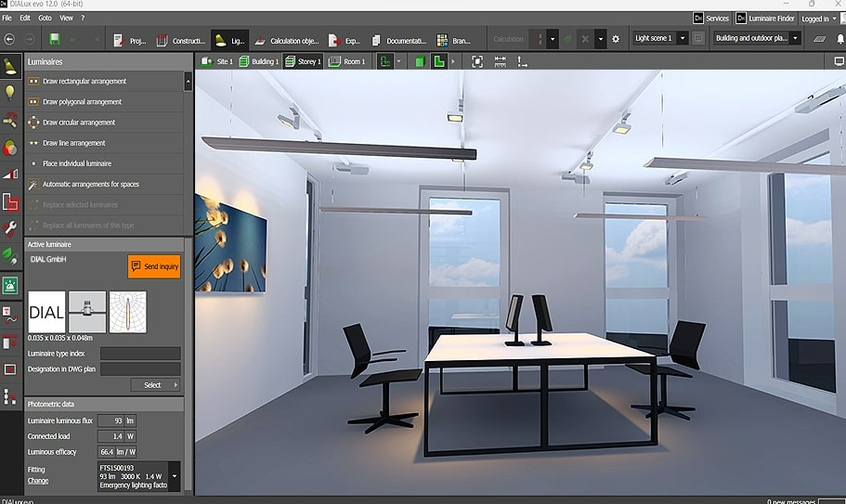This screenshot has width=846, height=504.
Task: Click the Luminaire type index field
Action: click(x=140, y=354)
